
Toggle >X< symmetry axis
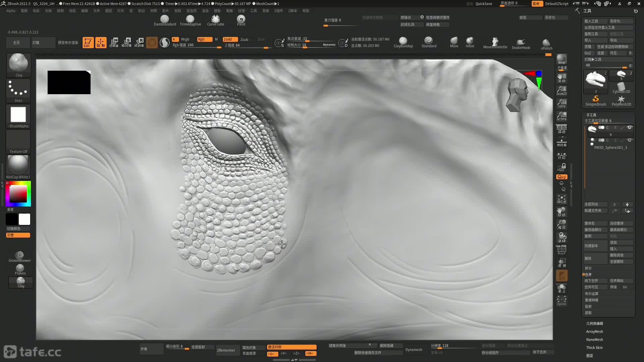[272, 354]
